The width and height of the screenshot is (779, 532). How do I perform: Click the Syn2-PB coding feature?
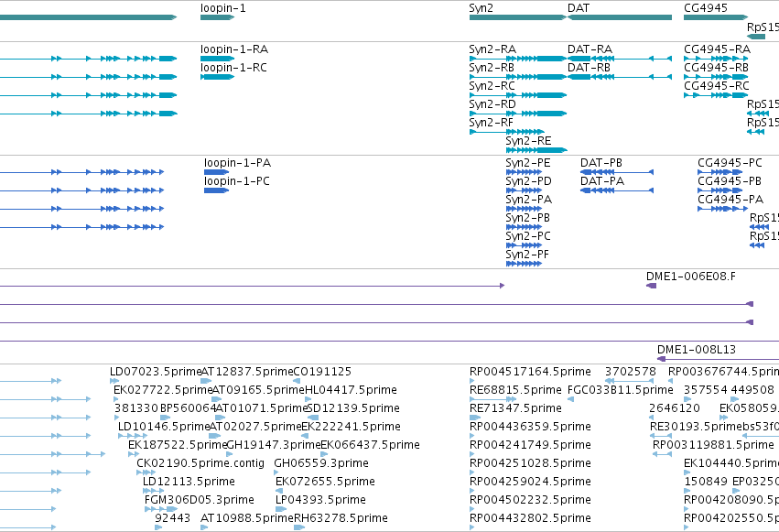point(524,227)
